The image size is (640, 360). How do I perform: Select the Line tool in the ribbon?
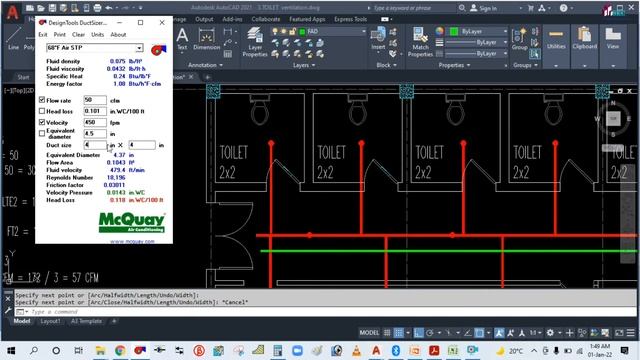point(13,39)
